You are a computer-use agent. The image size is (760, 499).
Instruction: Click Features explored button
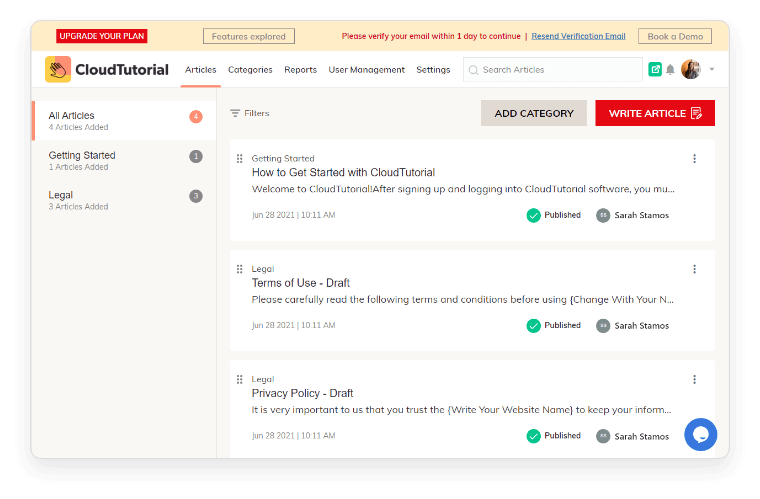pos(249,36)
